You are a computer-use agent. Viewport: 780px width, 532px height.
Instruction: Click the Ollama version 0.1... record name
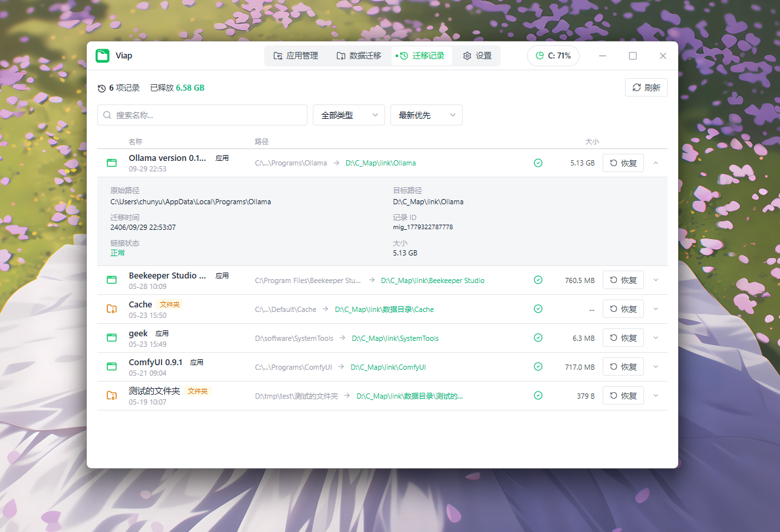coord(167,158)
